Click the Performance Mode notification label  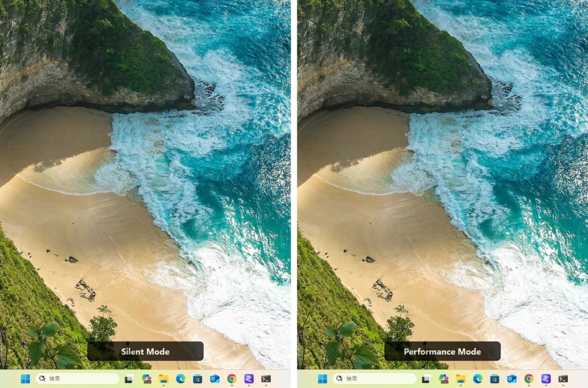(442, 351)
